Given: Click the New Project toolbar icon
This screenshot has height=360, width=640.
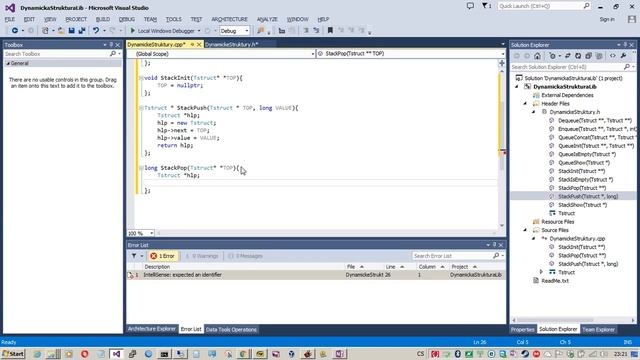Looking at the screenshot, I should pyautogui.click(x=45, y=31).
